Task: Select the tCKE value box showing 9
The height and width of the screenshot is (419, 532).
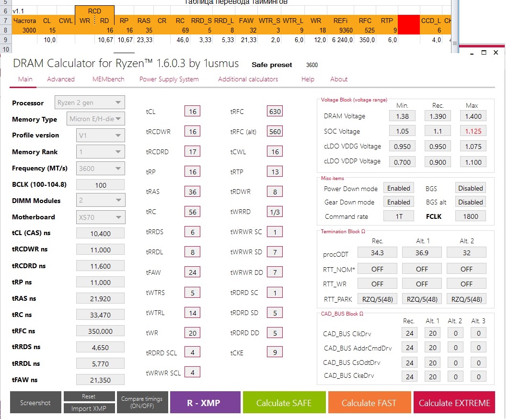Action: coord(275,352)
